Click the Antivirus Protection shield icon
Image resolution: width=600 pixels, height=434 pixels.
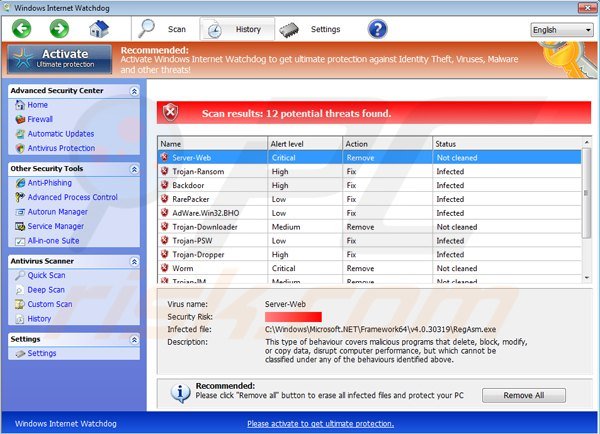tap(20, 148)
